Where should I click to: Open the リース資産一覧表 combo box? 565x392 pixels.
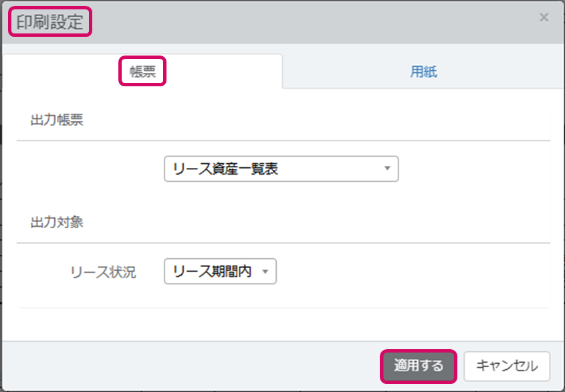click(x=281, y=169)
